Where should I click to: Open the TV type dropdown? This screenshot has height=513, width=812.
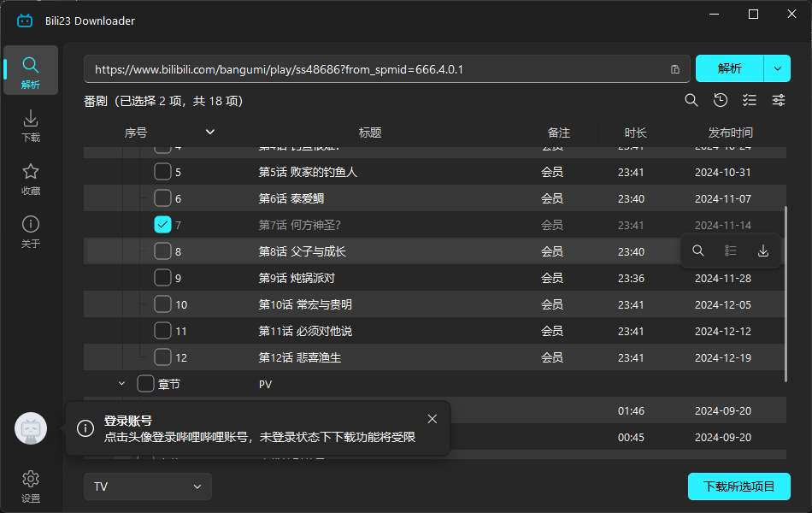[x=148, y=486]
